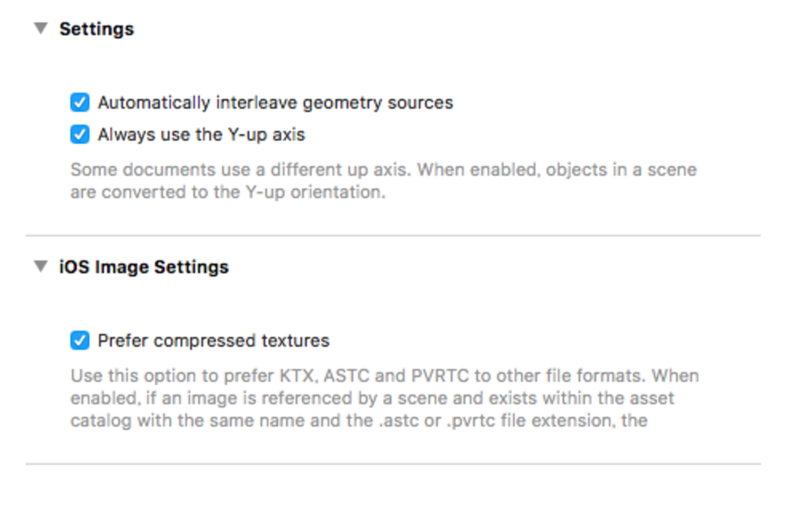Click the "Automatically interleave geometry sources" label
The height and width of the screenshot is (532, 788).
coord(275,102)
